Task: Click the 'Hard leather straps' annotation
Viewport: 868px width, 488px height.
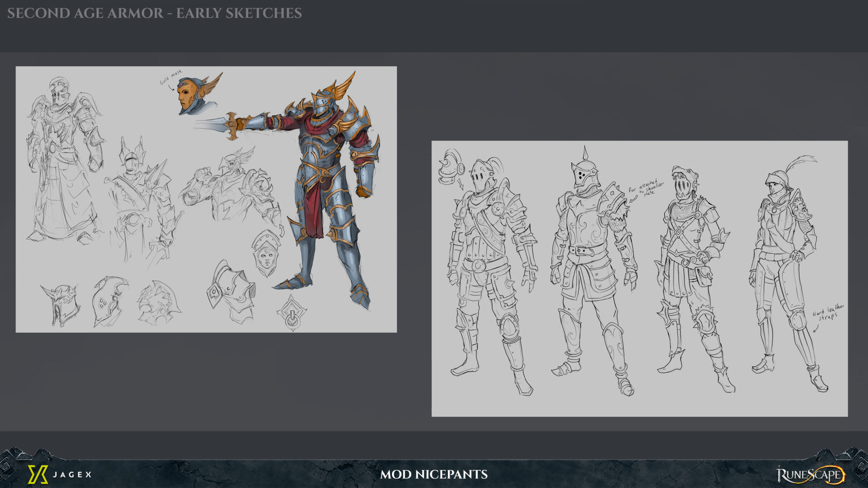Action: point(828,313)
